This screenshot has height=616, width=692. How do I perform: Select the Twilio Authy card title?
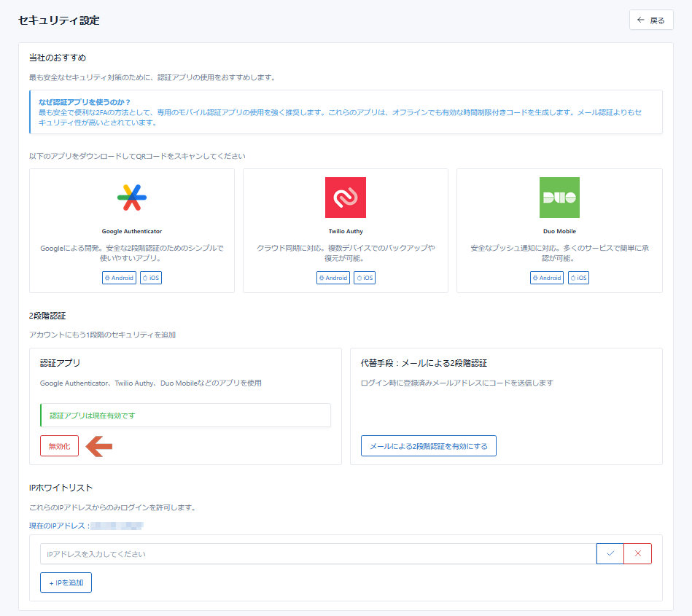(345, 231)
